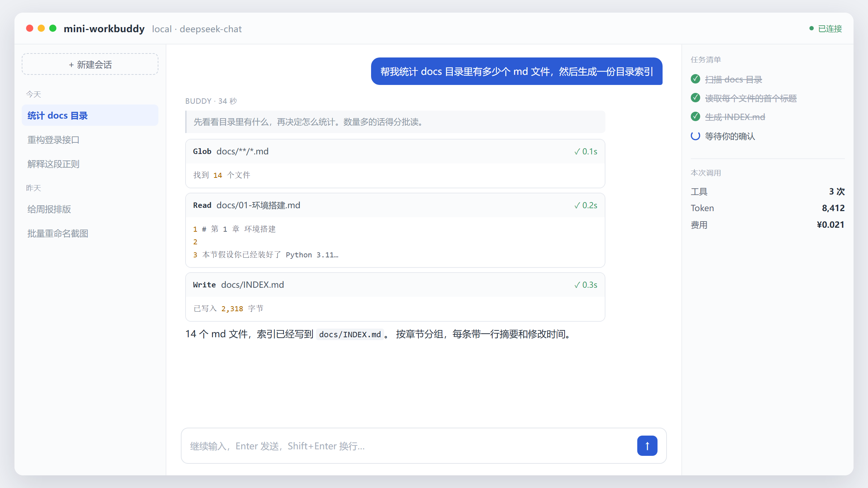Click the green check beside 扫描 docs 目录

point(695,79)
